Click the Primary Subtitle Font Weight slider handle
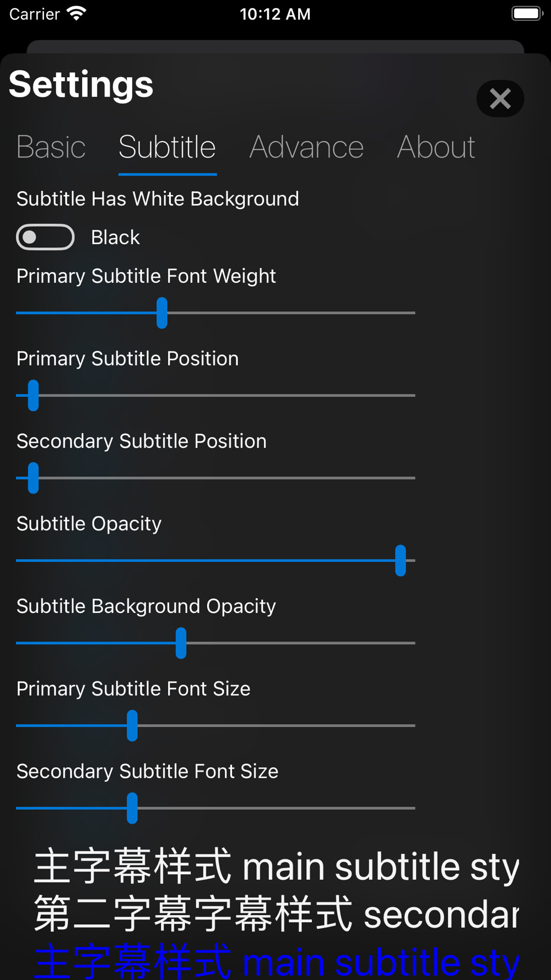The image size is (551, 980). pyautogui.click(x=161, y=313)
